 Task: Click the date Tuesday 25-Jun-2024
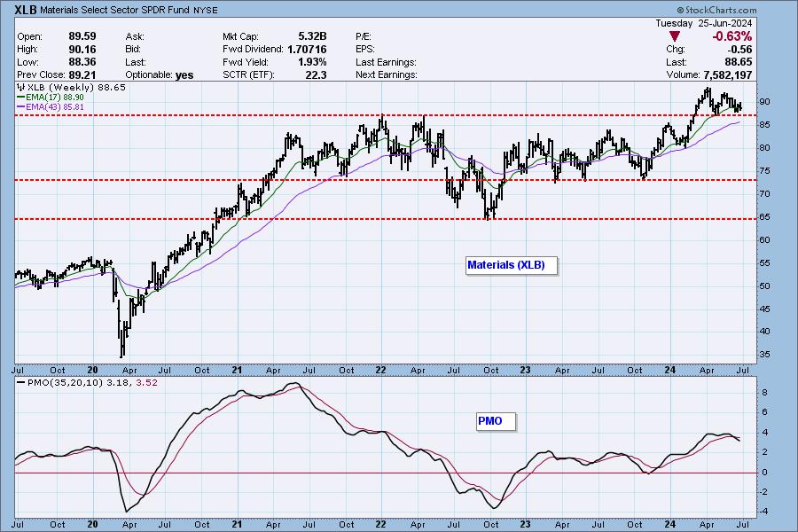pyautogui.click(x=703, y=23)
